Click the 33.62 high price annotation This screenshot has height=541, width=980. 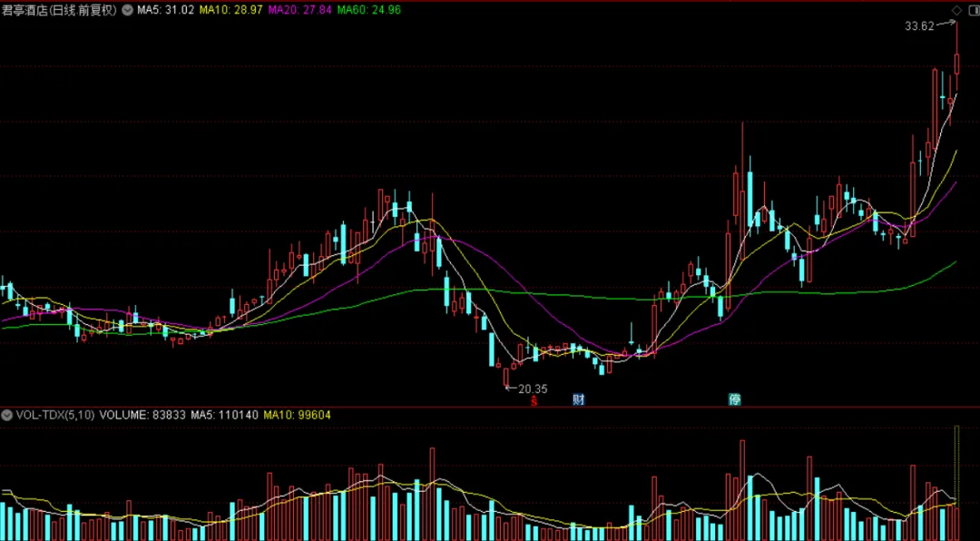(x=918, y=26)
